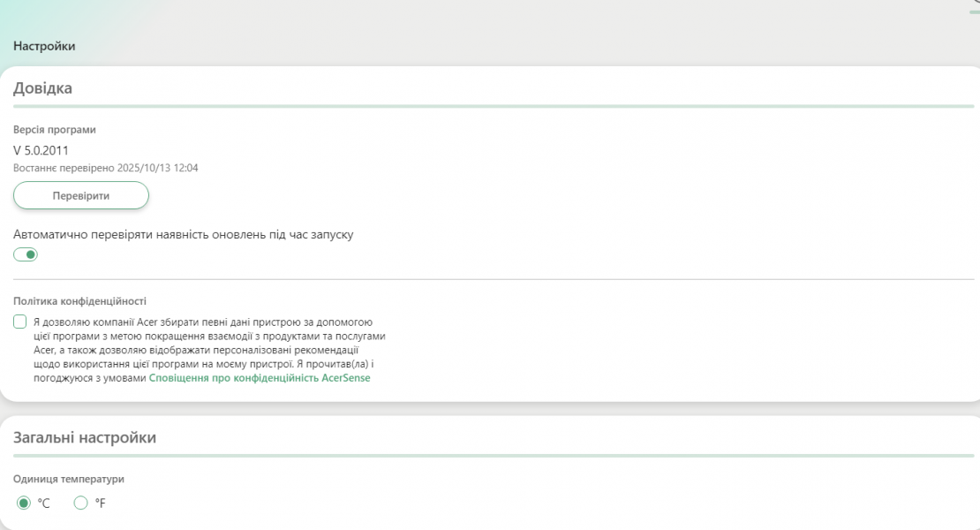Toggle automatic update check on startup
Screen dimensions: 980x530
click(x=26, y=254)
